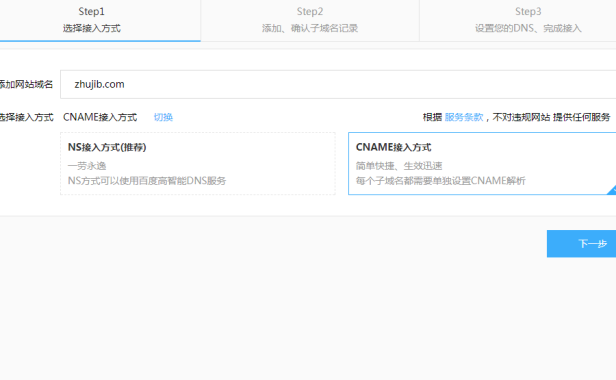Click the text NS方式可以使用百度高智能DNS服务
This screenshot has width=616, height=380.
[147, 181]
